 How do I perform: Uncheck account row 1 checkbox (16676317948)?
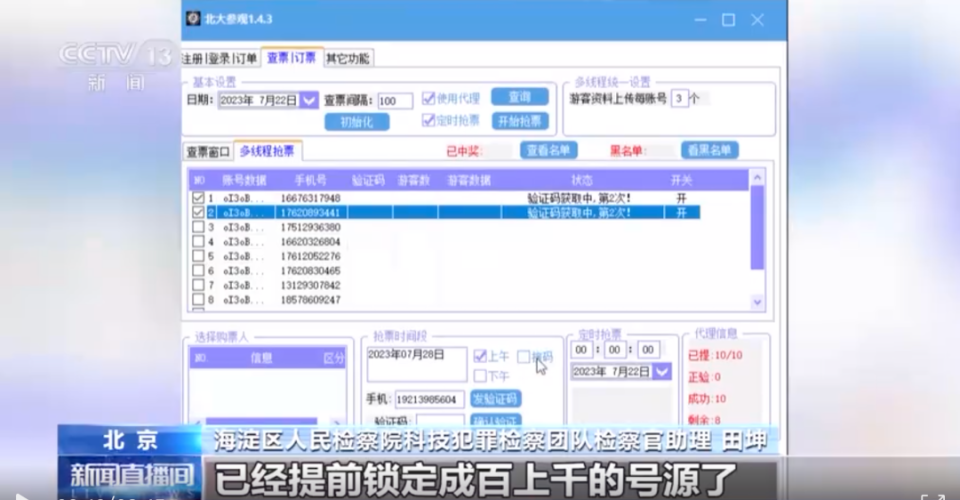tap(198, 198)
